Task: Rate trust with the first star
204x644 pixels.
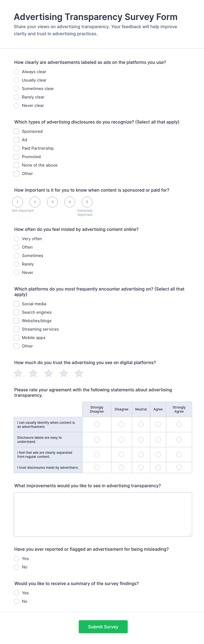Action: (18, 373)
